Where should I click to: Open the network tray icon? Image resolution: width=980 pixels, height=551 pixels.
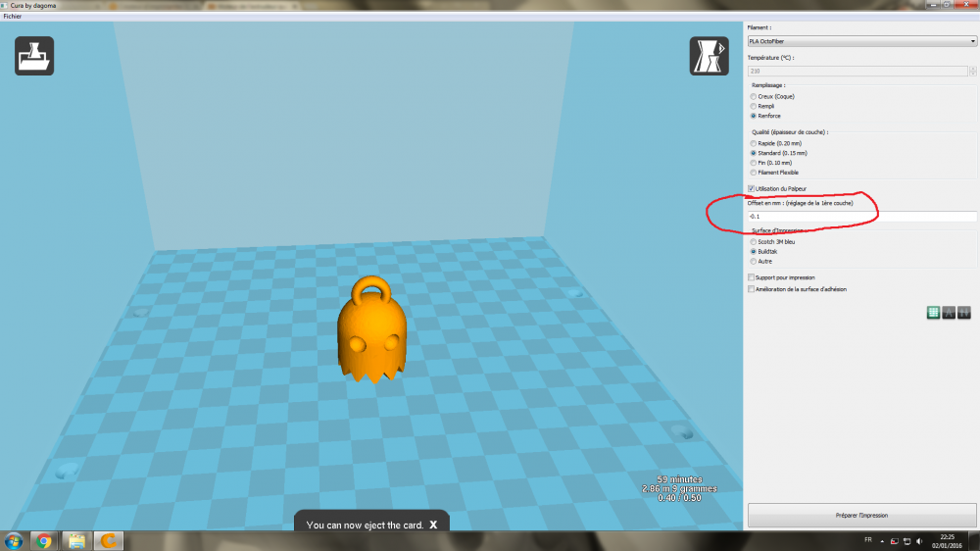coord(906,541)
